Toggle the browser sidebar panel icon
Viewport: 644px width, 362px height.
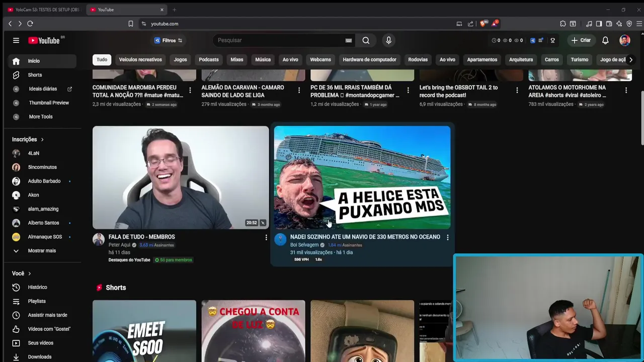coord(599,24)
